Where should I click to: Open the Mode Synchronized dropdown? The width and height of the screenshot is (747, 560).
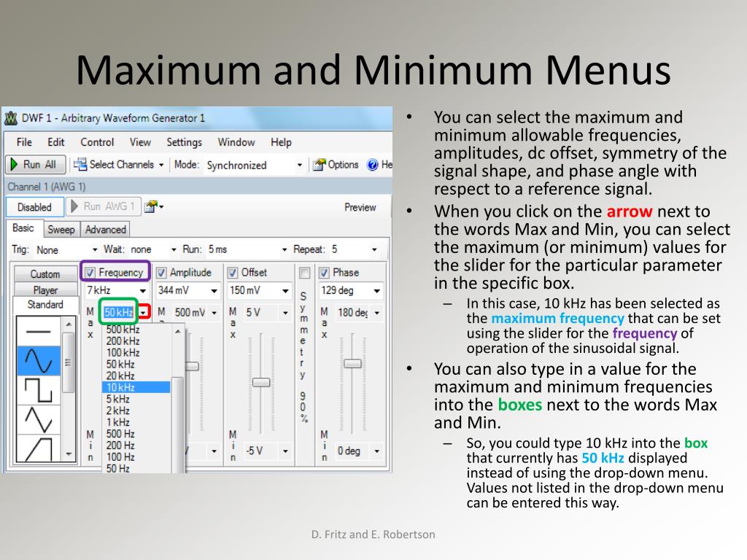click(299, 166)
